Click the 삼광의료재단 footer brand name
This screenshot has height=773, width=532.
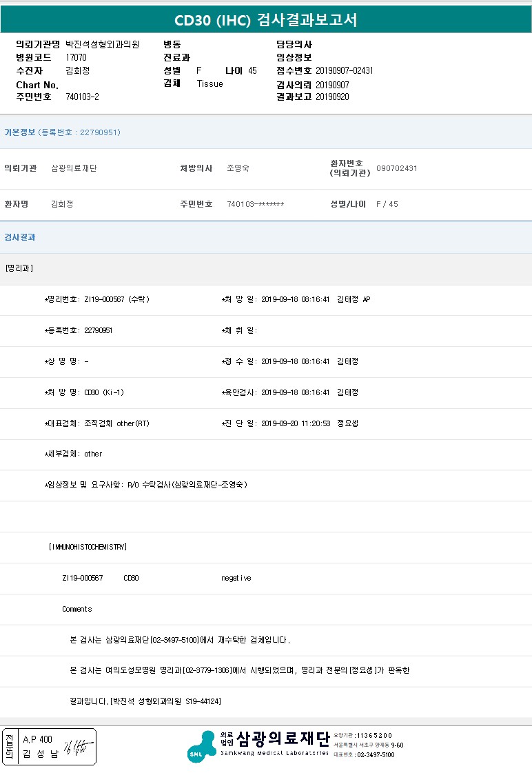click(283, 739)
